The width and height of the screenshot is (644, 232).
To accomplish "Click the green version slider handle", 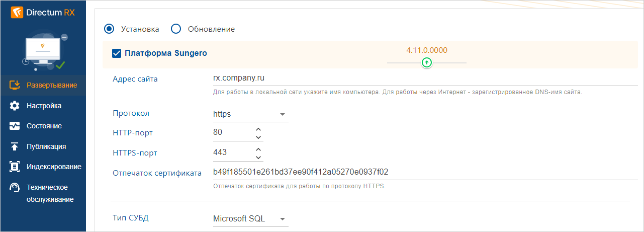I will click(x=427, y=62).
